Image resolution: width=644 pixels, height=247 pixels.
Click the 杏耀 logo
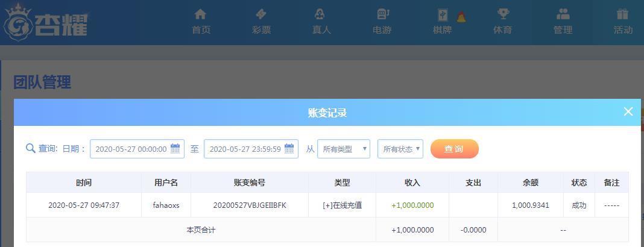45,22
